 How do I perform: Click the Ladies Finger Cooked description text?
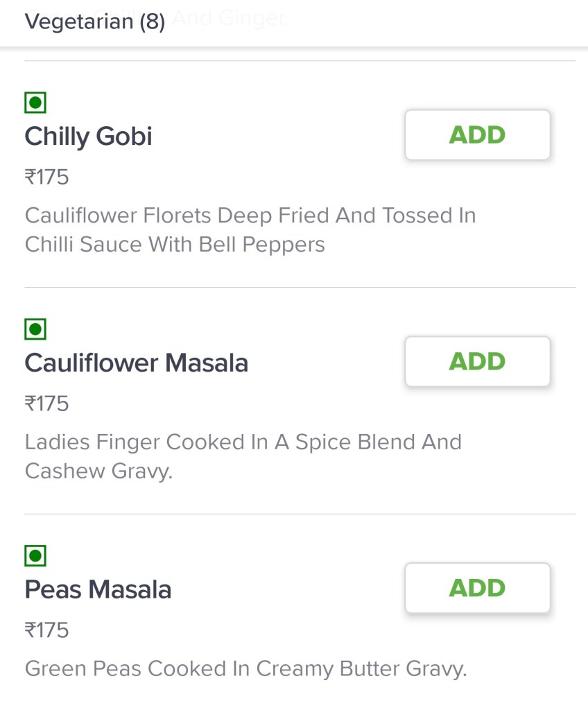(243, 456)
